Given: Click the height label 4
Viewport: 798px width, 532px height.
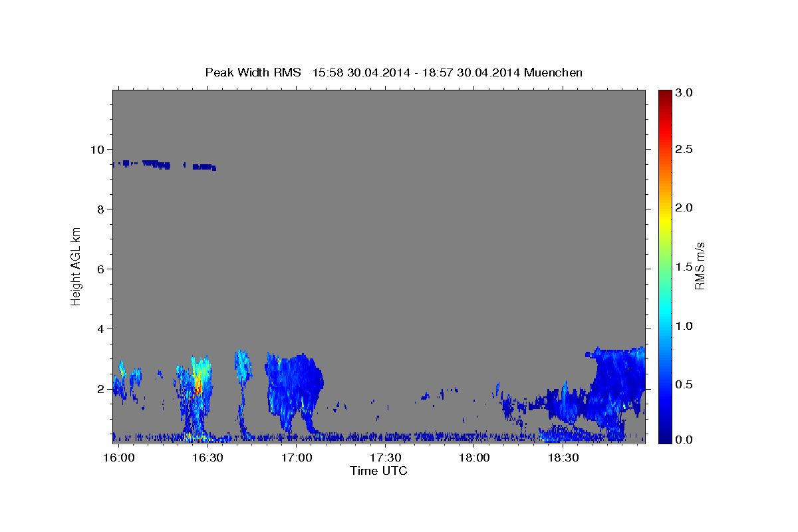Looking at the screenshot, I should coord(102,329).
